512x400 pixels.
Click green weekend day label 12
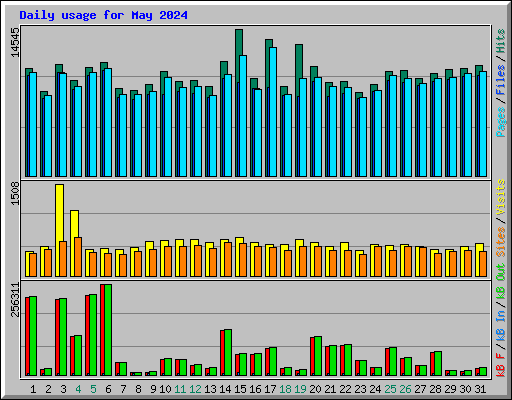195,389
